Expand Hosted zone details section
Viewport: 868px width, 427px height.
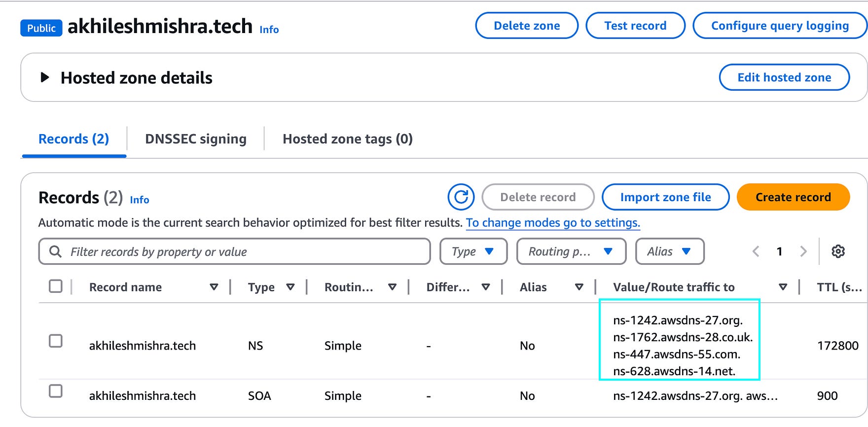(45, 77)
